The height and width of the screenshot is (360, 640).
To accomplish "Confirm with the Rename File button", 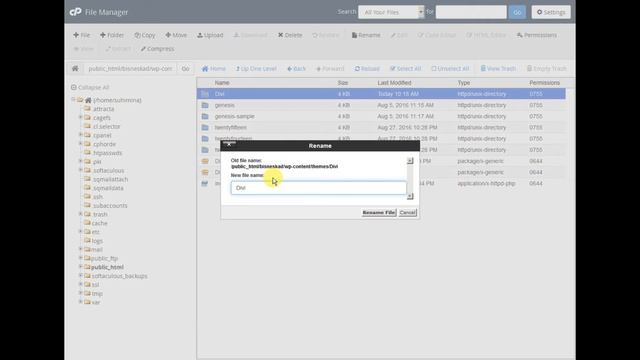I will point(379,213).
